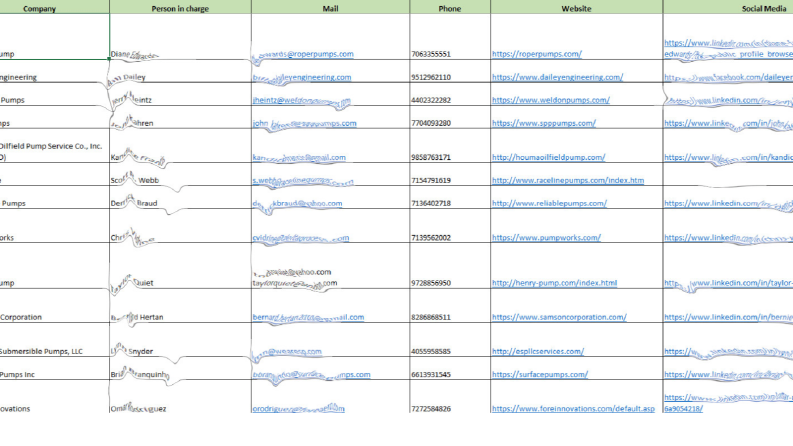Open the houmaoilfieldpump.com website link
The width and height of the screenshot is (793, 446).
tap(548, 157)
